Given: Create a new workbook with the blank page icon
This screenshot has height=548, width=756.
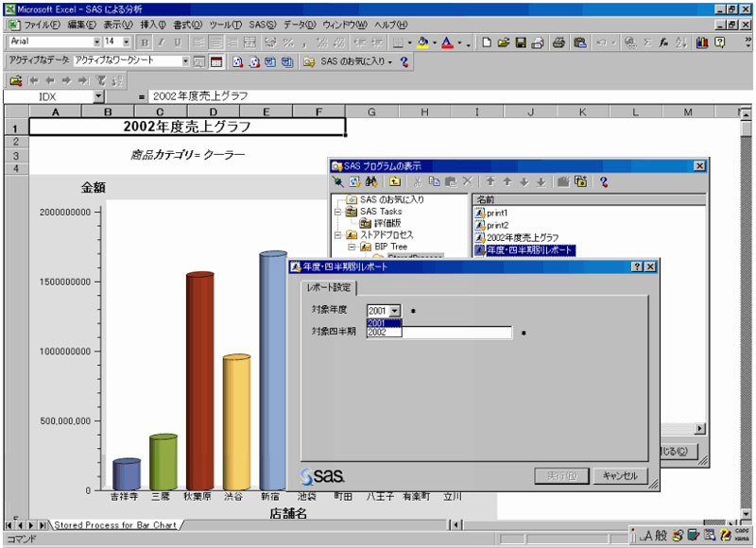Looking at the screenshot, I should pos(487,43).
